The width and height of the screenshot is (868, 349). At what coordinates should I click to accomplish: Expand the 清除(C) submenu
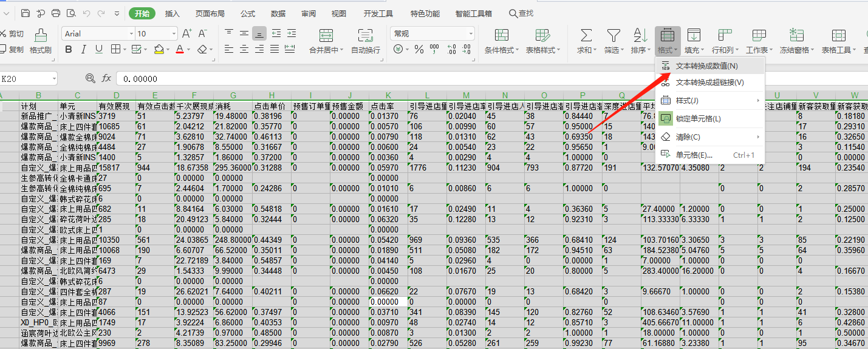click(x=710, y=137)
